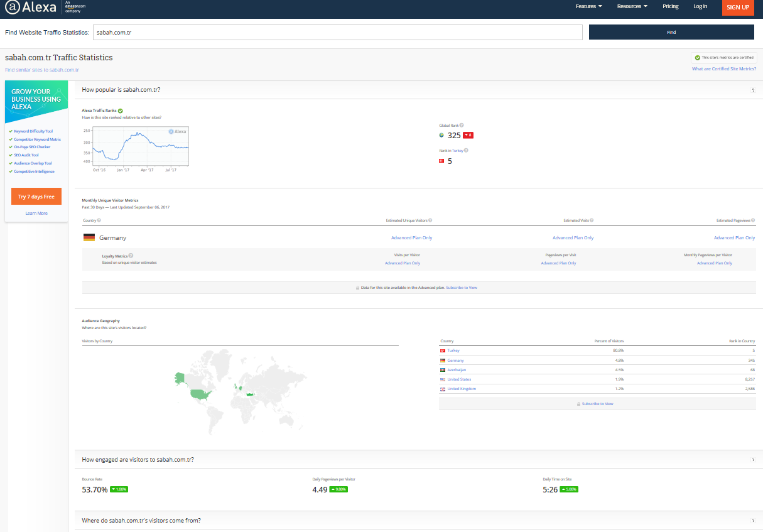Open the United States link in country table
Image resolution: width=763 pixels, height=532 pixels.
(x=459, y=379)
